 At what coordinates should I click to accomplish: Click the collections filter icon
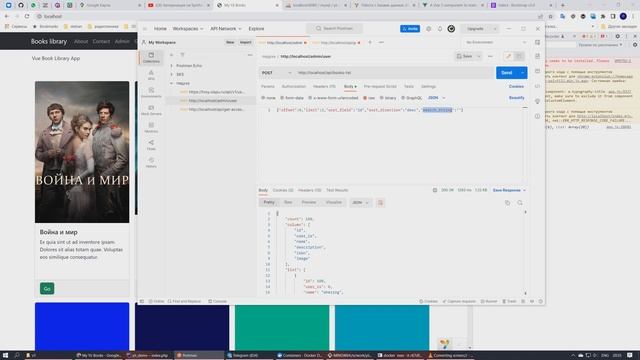[x=182, y=55]
